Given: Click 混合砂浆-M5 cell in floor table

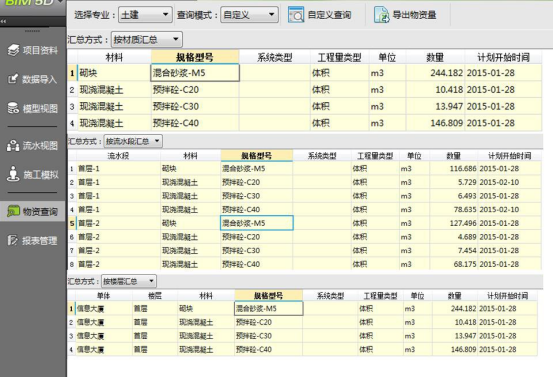Looking at the screenshot, I should tap(268, 309).
